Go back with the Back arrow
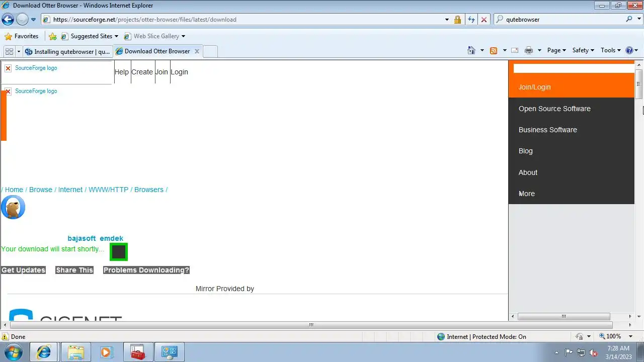 (8, 20)
